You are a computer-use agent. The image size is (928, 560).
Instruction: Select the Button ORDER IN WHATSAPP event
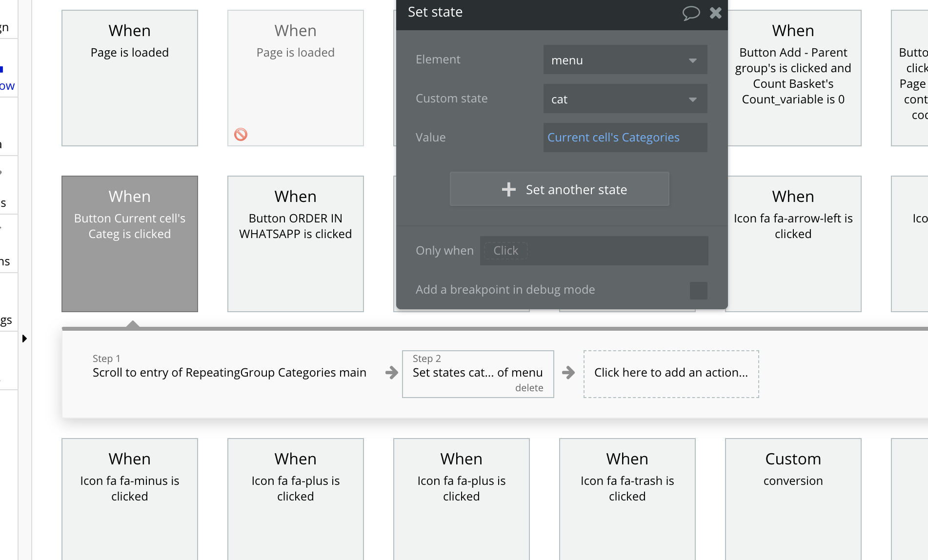tap(295, 243)
